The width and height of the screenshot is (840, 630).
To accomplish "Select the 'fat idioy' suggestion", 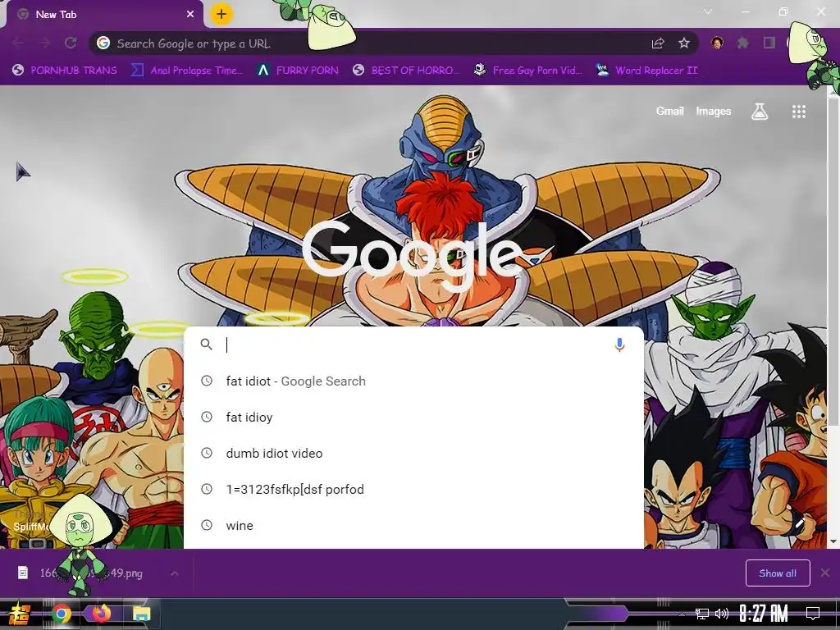I will click(x=413, y=417).
